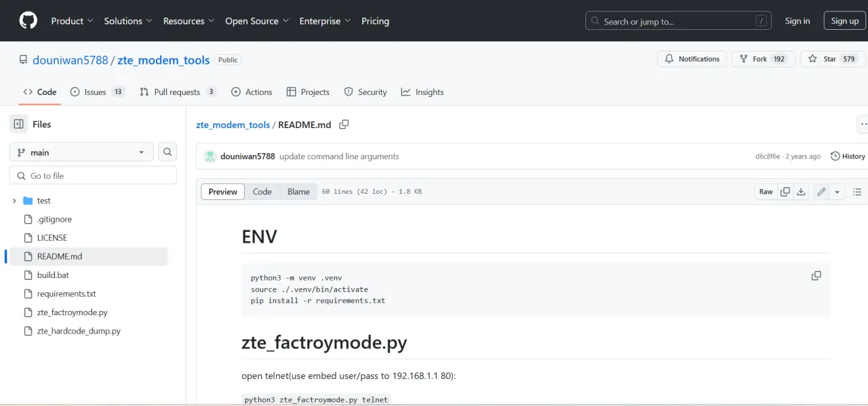The width and height of the screenshot is (868, 406).
Task: Click Sign in link
Action: 797,21
